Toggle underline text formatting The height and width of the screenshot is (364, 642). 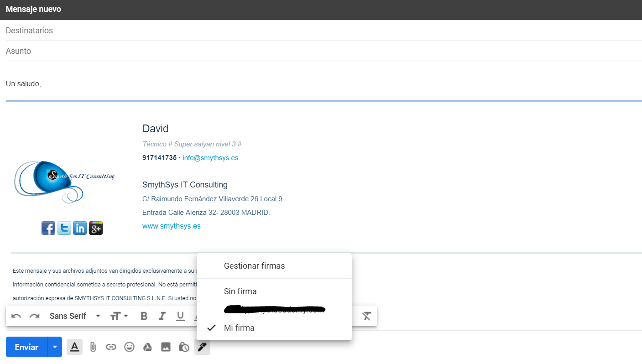point(180,316)
